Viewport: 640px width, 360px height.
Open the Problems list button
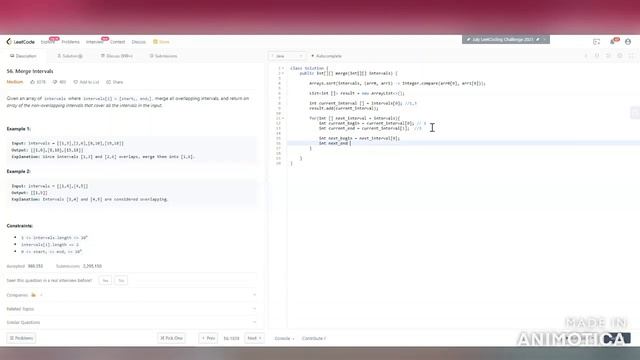point(21,338)
